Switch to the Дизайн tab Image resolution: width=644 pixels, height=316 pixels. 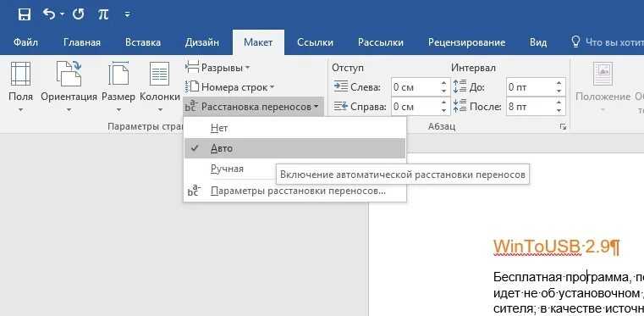pos(201,42)
